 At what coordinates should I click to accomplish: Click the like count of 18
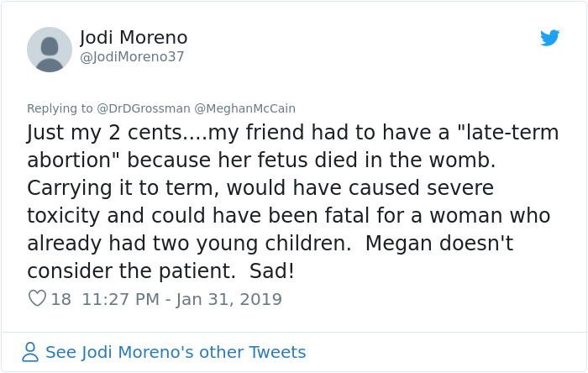coord(61,299)
